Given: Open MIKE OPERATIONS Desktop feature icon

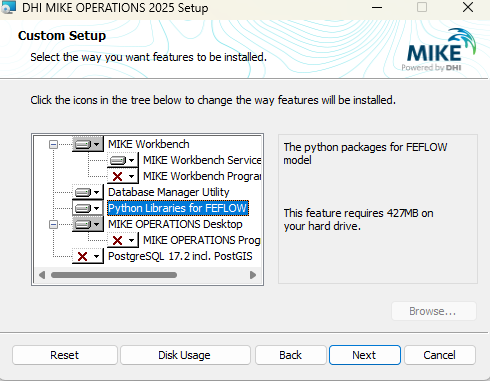Looking at the screenshot, I should (88, 224).
